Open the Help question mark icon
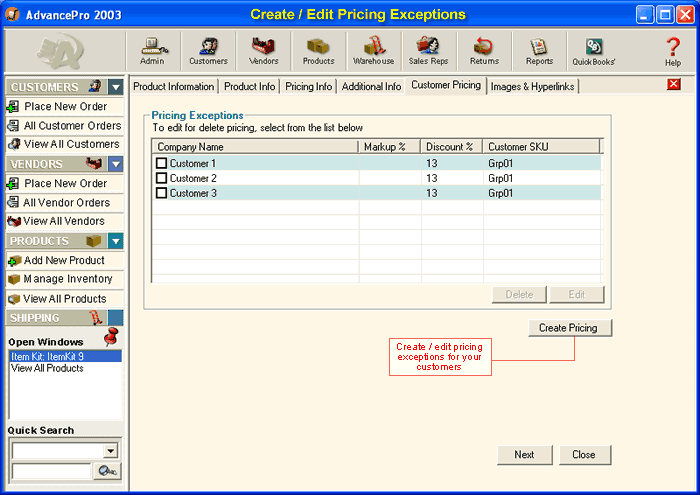Viewport: 700px width, 495px height. (673, 51)
